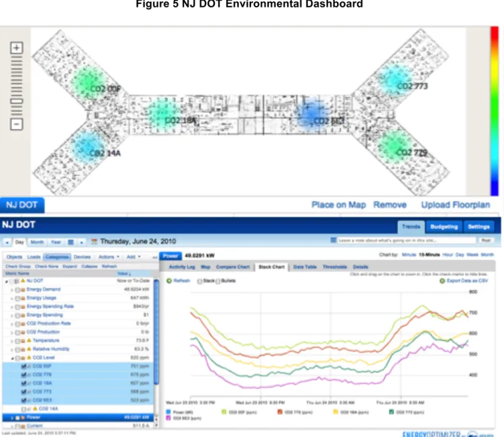Collapse the metric panel with << icon

tap(154, 257)
